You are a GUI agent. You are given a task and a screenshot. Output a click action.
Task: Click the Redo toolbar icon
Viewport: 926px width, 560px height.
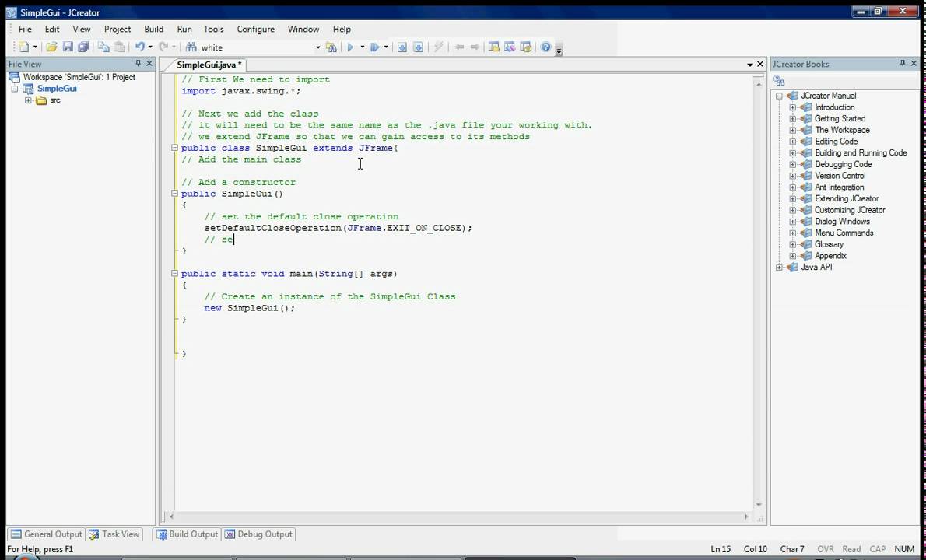163,47
